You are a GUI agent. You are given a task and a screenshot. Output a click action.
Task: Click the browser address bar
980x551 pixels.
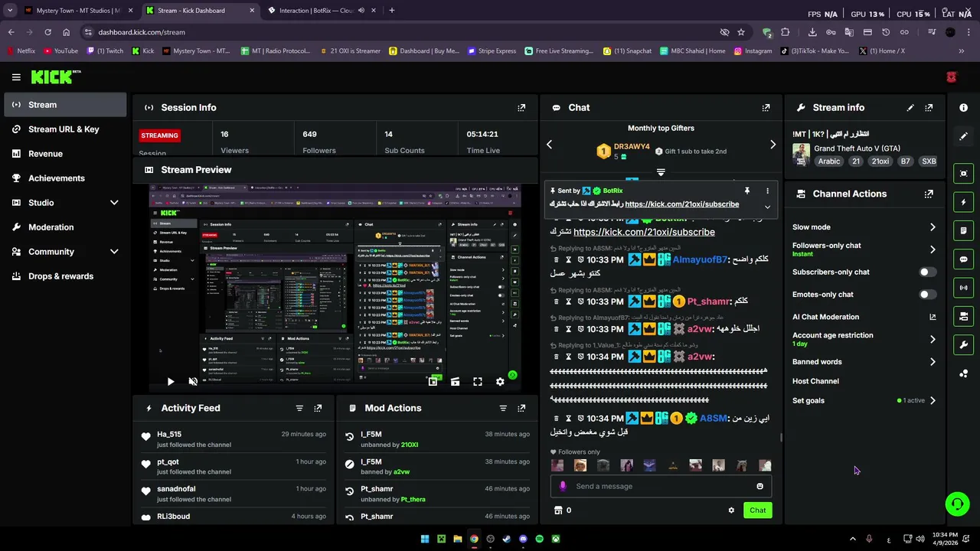398,32
